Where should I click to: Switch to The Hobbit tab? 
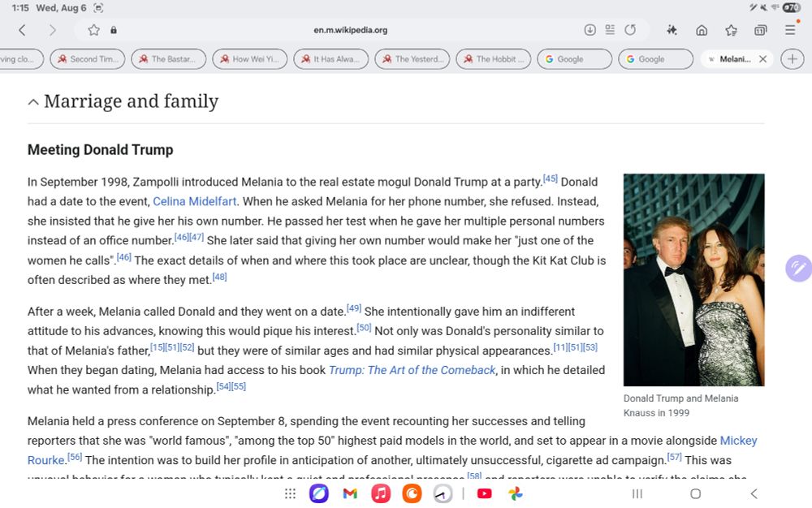pyautogui.click(x=494, y=59)
